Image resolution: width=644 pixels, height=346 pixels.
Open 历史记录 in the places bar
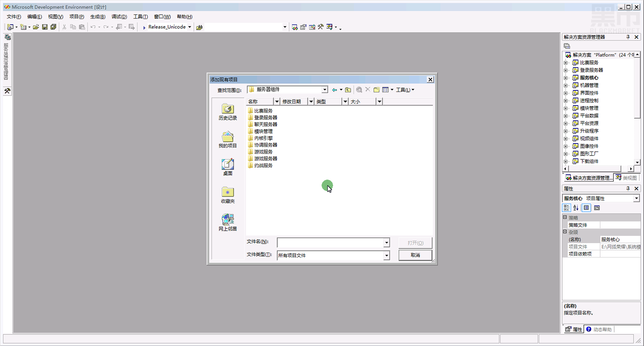228,112
